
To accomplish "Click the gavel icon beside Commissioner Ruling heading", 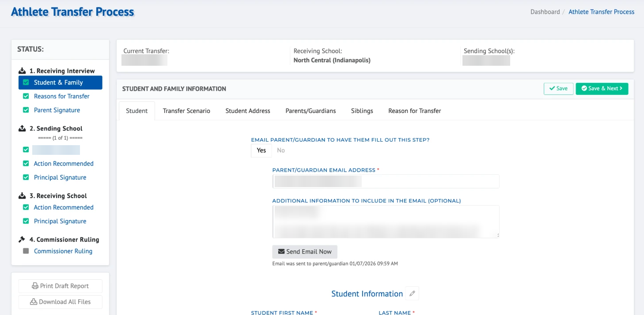I will (x=22, y=240).
